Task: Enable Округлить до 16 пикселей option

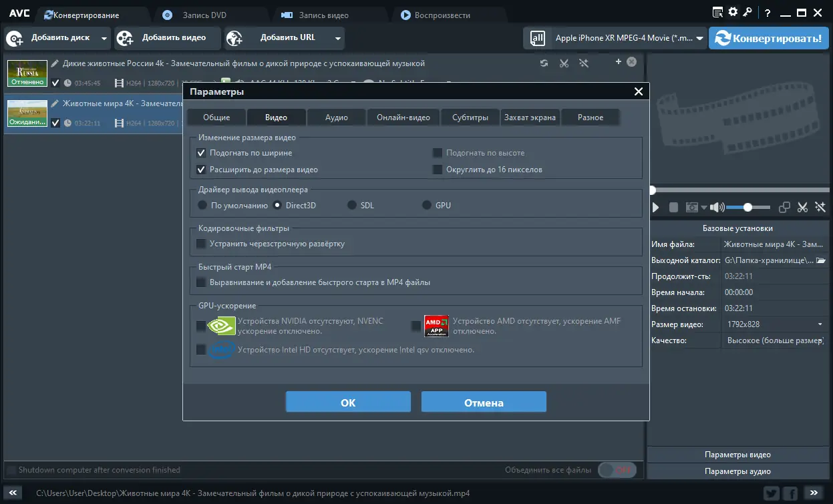Action: [x=438, y=168]
